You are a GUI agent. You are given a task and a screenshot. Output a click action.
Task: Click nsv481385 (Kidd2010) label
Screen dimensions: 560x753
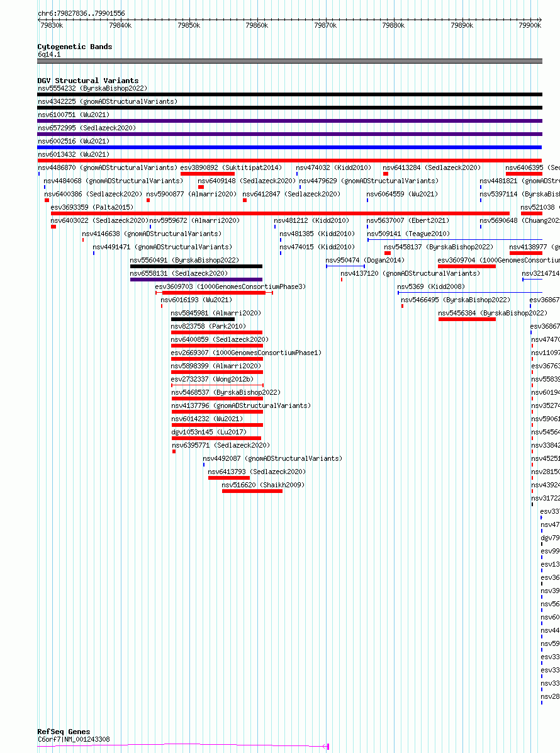pyautogui.click(x=317, y=234)
